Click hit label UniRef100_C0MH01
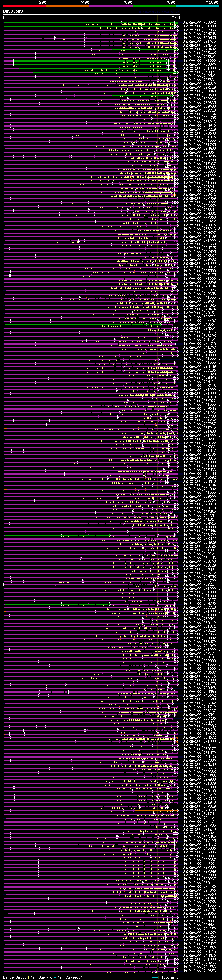 199,925
